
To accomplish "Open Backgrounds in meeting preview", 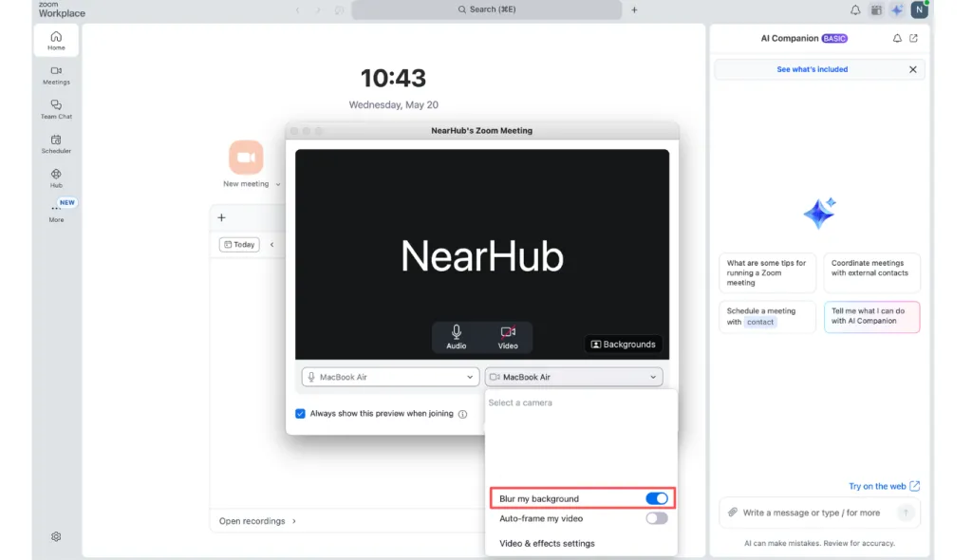I will coord(623,345).
